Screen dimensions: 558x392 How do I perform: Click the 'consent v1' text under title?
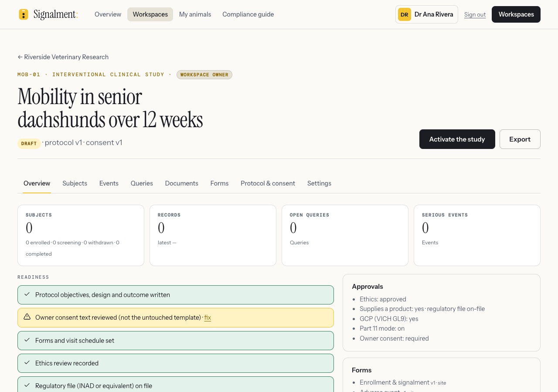pyautogui.click(x=104, y=142)
